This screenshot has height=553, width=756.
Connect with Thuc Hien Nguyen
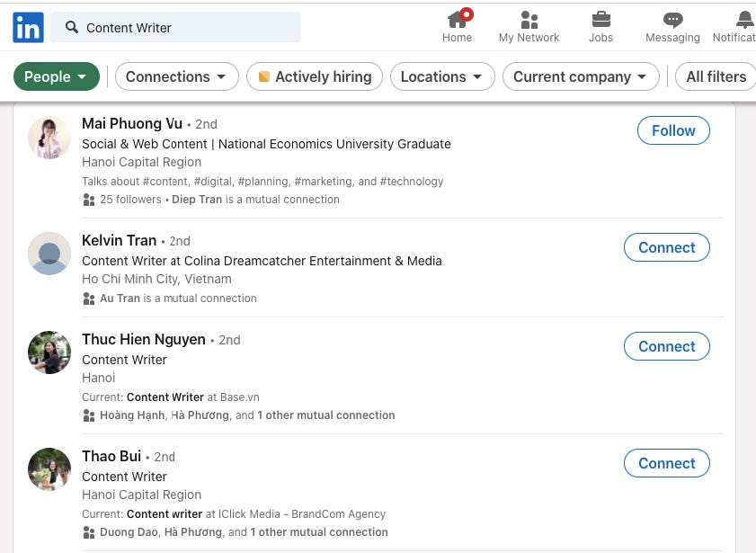(666, 346)
